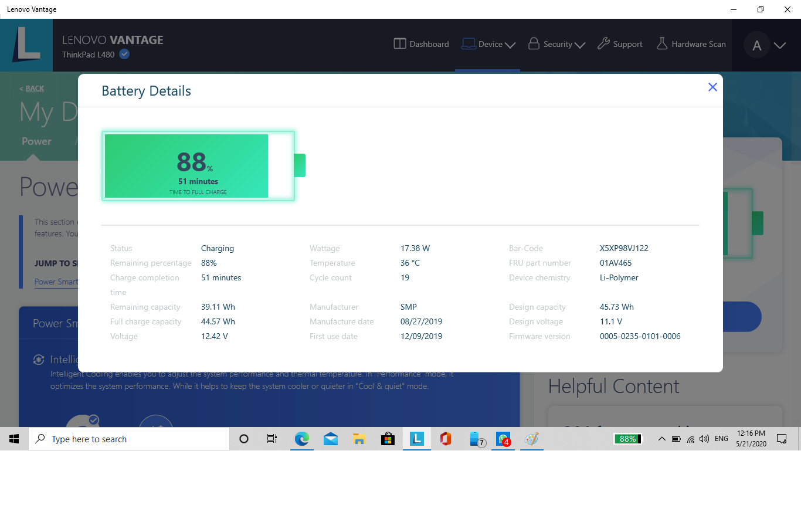The width and height of the screenshot is (801, 532).
Task: Open Microsoft Store from taskbar
Action: [388, 439]
